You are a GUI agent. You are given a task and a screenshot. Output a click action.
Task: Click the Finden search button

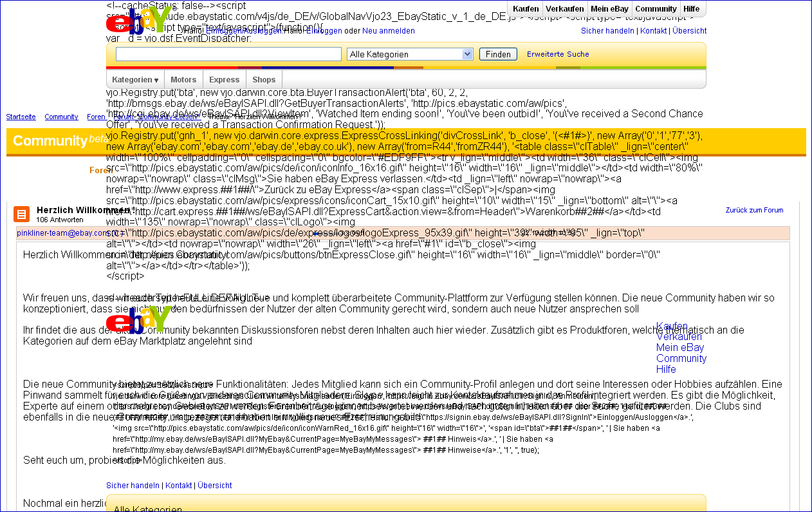pyautogui.click(x=498, y=55)
